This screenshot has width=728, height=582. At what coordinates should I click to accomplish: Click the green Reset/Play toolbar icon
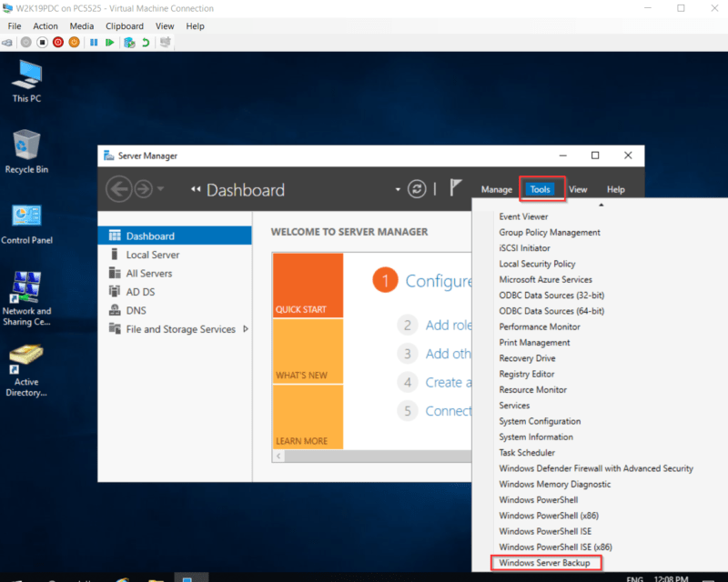pyautogui.click(x=109, y=42)
